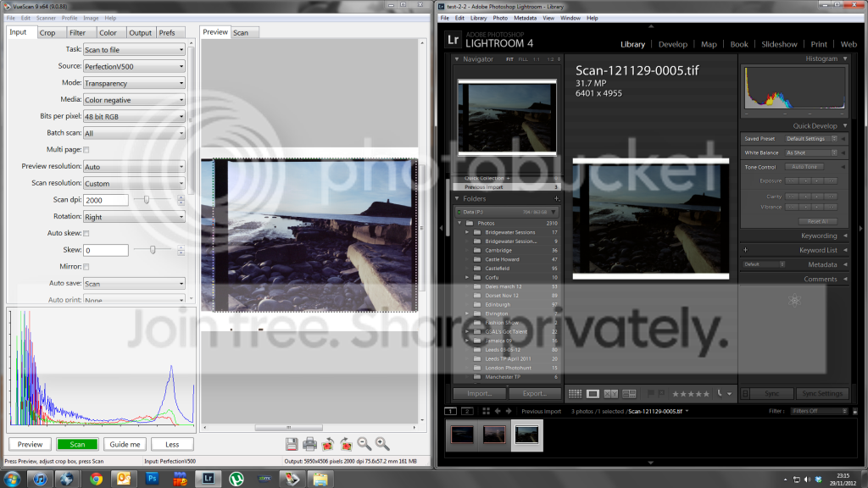Click the zoom in magnifier in VueScan

[x=382, y=443]
